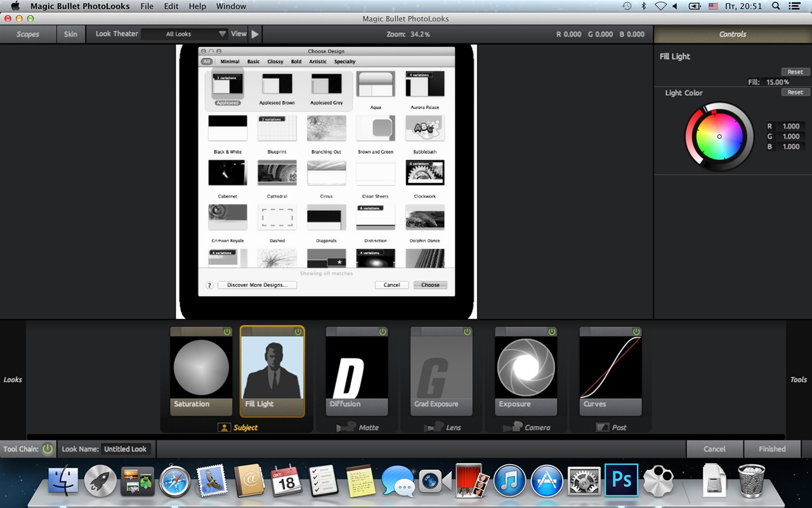Click the Subject category icon
Image resolution: width=812 pixels, height=508 pixels.
pos(224,427)
